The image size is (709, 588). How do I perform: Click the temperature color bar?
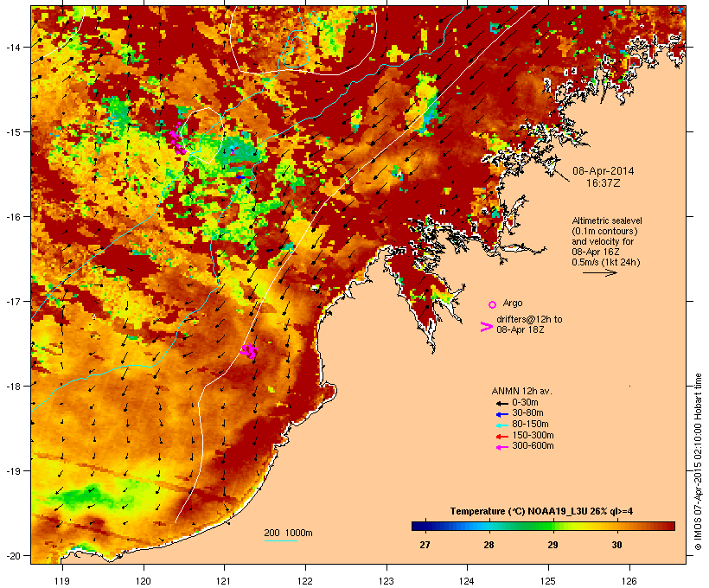tap(543, 526)
